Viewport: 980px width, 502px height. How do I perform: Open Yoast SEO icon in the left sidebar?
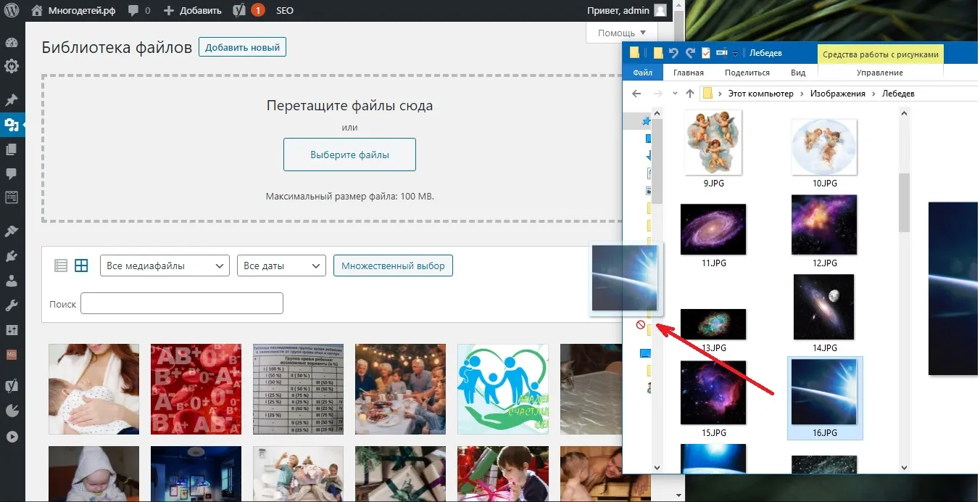[x=12, y=386]
